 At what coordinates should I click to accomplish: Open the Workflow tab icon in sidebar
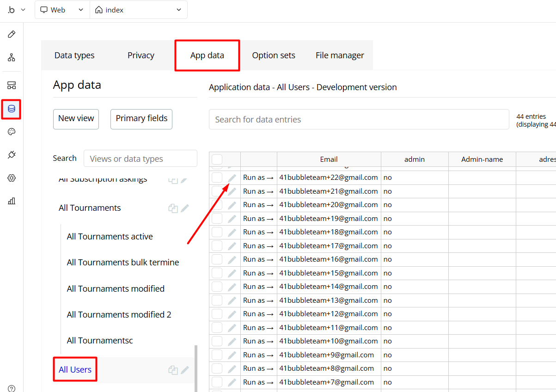pos(12,58)
